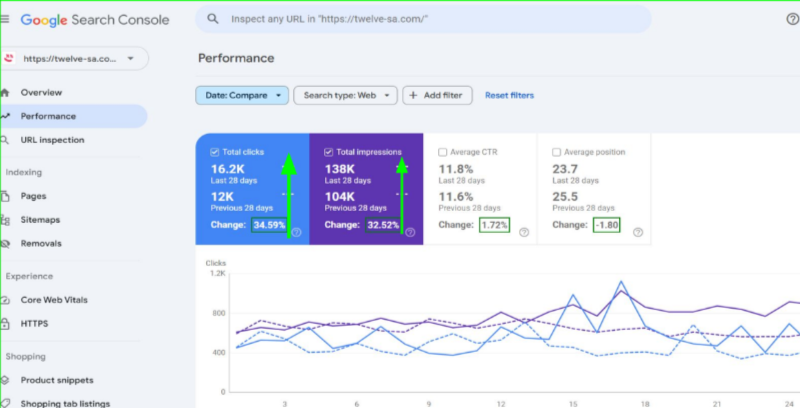800x408 pixels.
Task: Click the search magnifier icon
Action: pos(213,19)
